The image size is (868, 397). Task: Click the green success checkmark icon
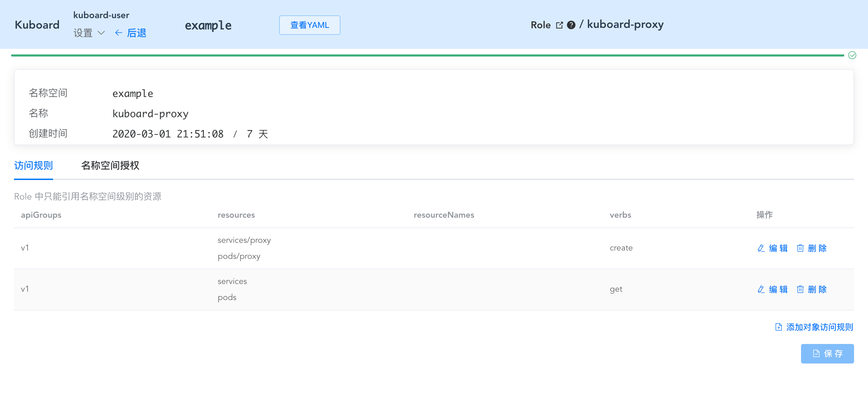coord(852,55)
